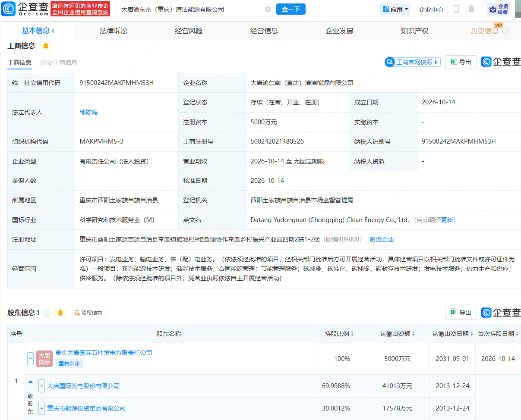521x420 pixels.
Task: Select registered capital 5000万元 in info table
Action: click(264, 122)
